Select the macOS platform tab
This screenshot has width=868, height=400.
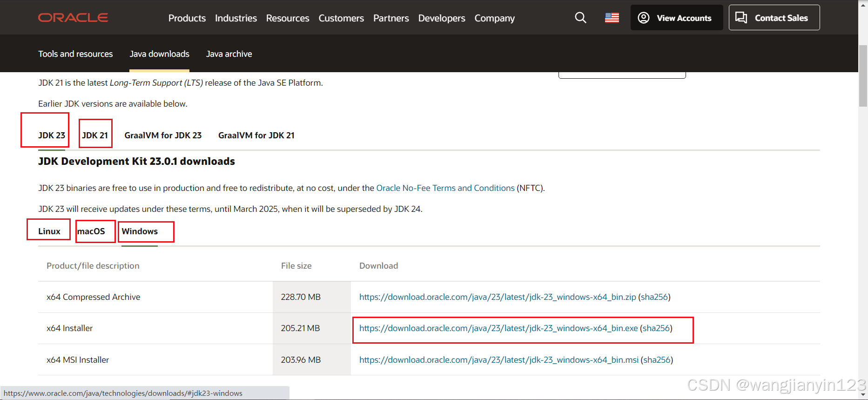pyautogui.click(x=91, y=231)
